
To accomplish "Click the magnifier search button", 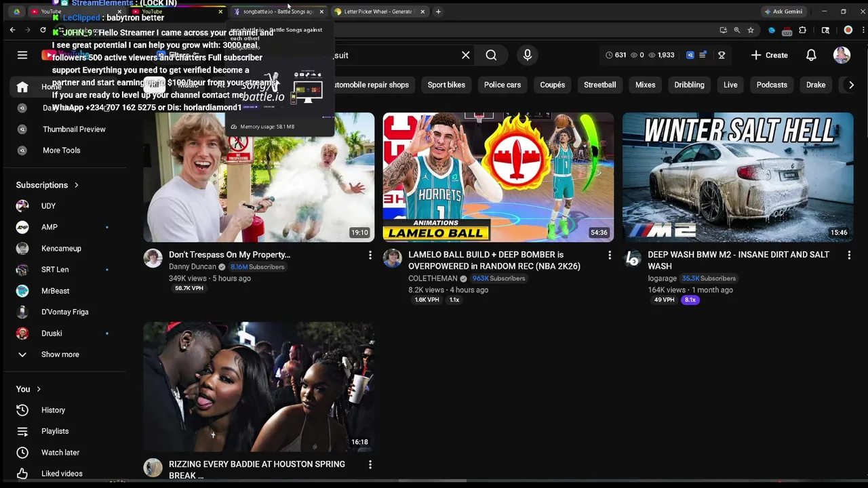I will [x=491, y=55].
